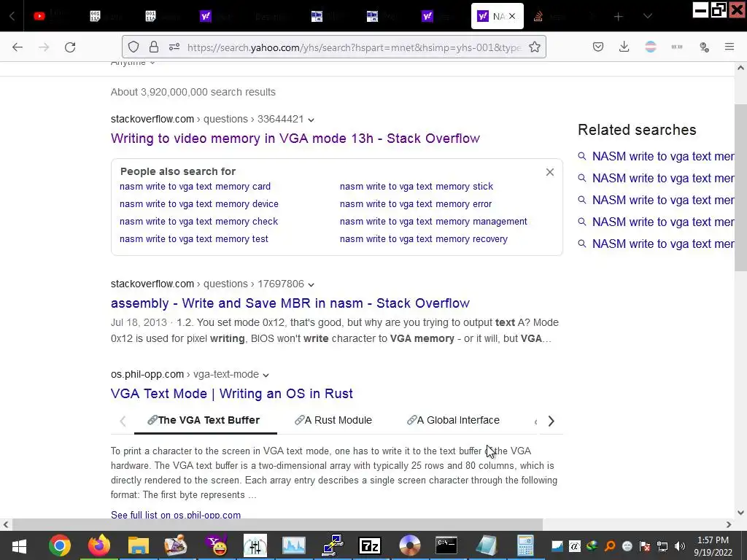This screenshot has width=747, height=560.
Task: Expand options for stackoverflow 17697806 result
Action: (311, 284)
